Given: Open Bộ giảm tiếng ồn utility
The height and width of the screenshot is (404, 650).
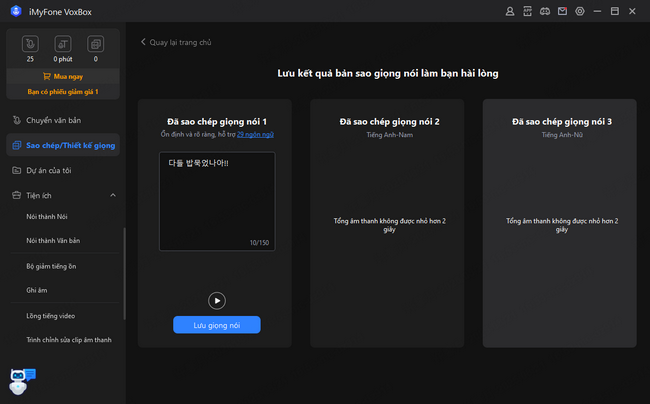Looking at the screenshot, I should click(51, 266).
